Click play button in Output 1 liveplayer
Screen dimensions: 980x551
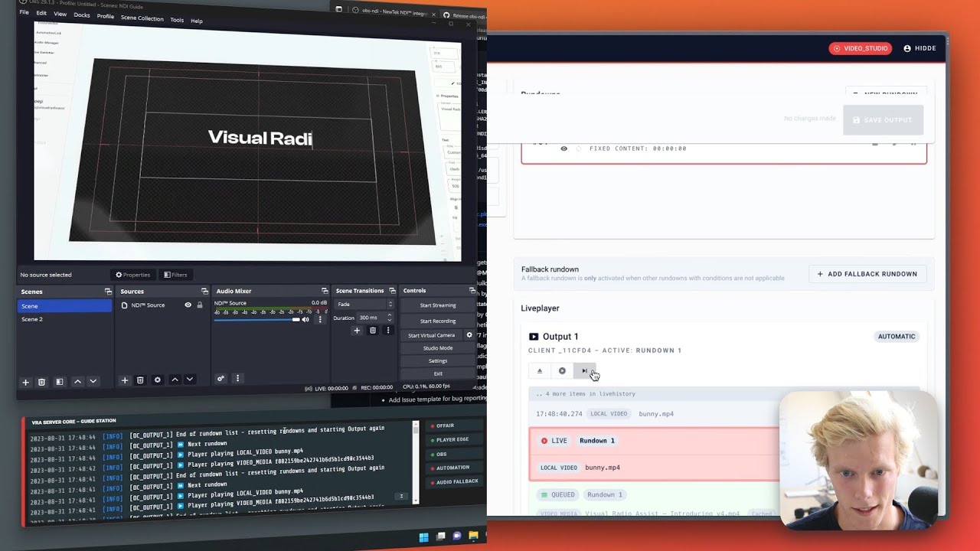coord(562,370)
